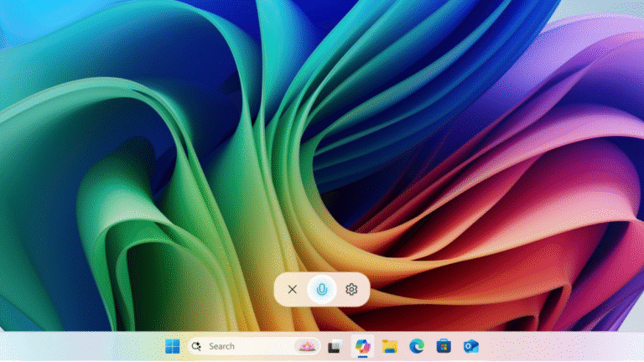Screen dimensions: 644x362
Task: Open the lotus search highlight icon
Action: click(x=308, y=346)
